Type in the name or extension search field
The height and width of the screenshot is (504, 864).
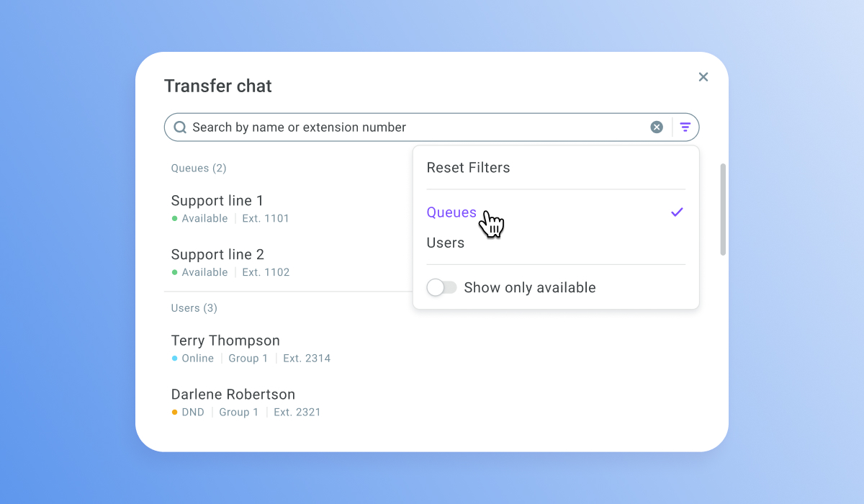[x=403, y=127]
